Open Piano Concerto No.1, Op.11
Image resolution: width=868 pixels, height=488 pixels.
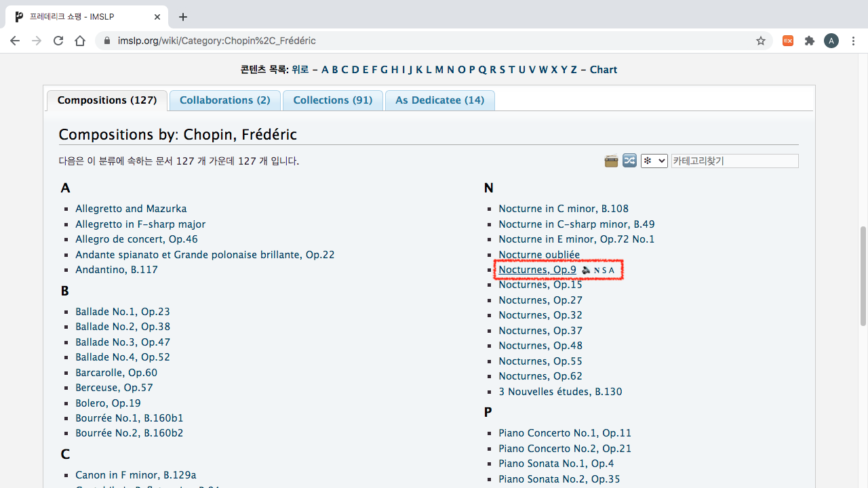(x=565, y=433)
